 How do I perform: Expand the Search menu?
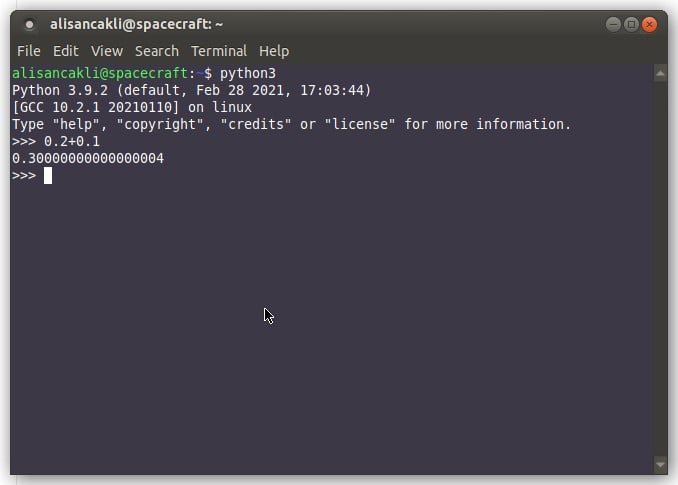[157, 51]
